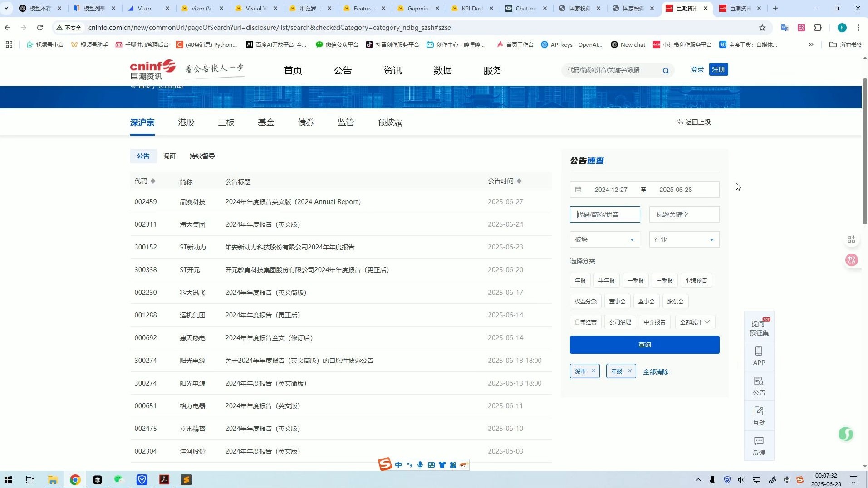Open the 互动 sidebar icon
The image size is (868, 488).
pos(759,416)
